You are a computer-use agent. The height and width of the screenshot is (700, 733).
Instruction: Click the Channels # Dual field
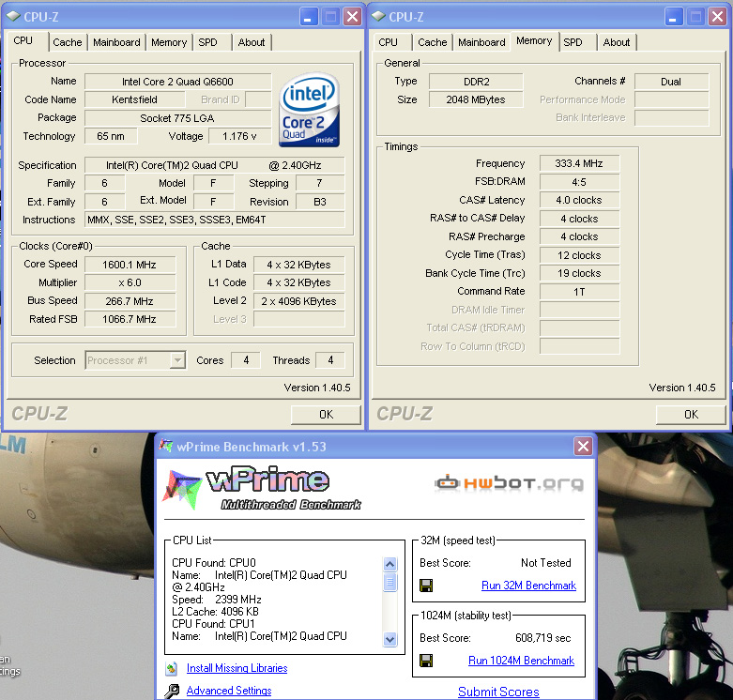point(671,82)
